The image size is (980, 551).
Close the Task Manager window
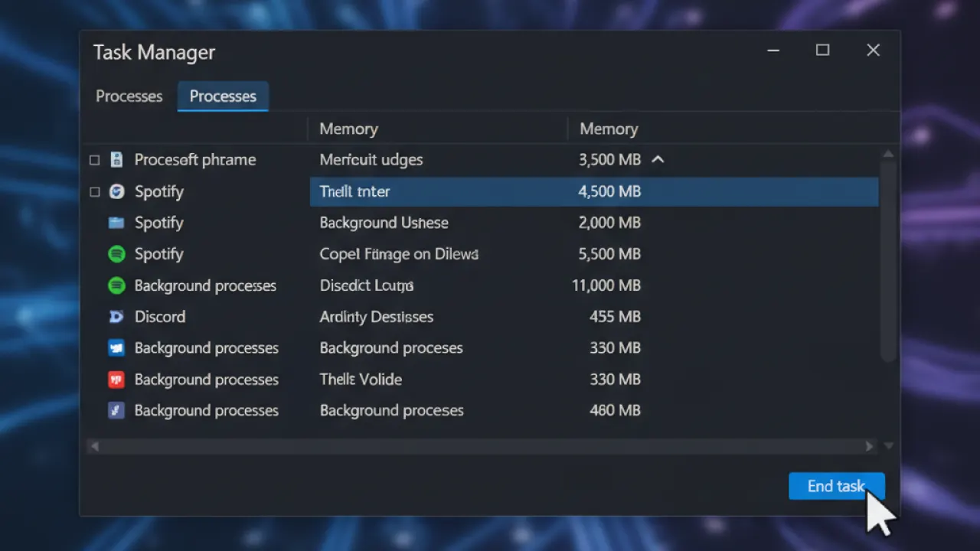873,51
